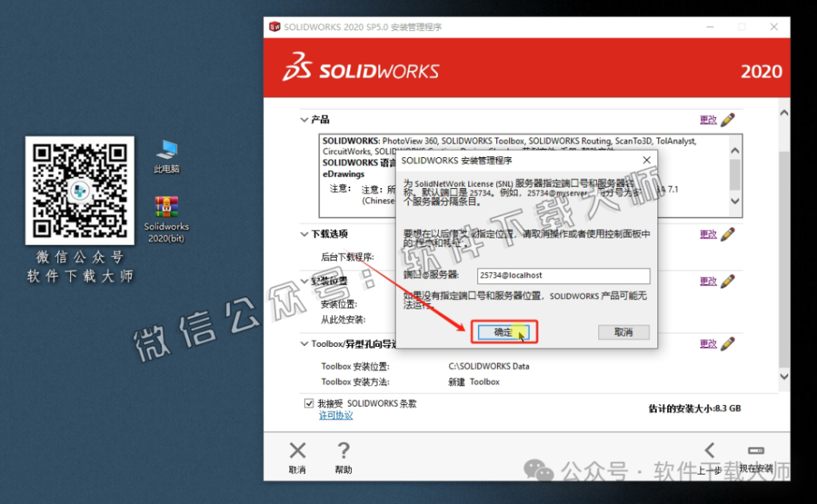This screenshot has height=504, width=817.
Task: Click the 上一步 back arrow icon
Action: (711, 451)
